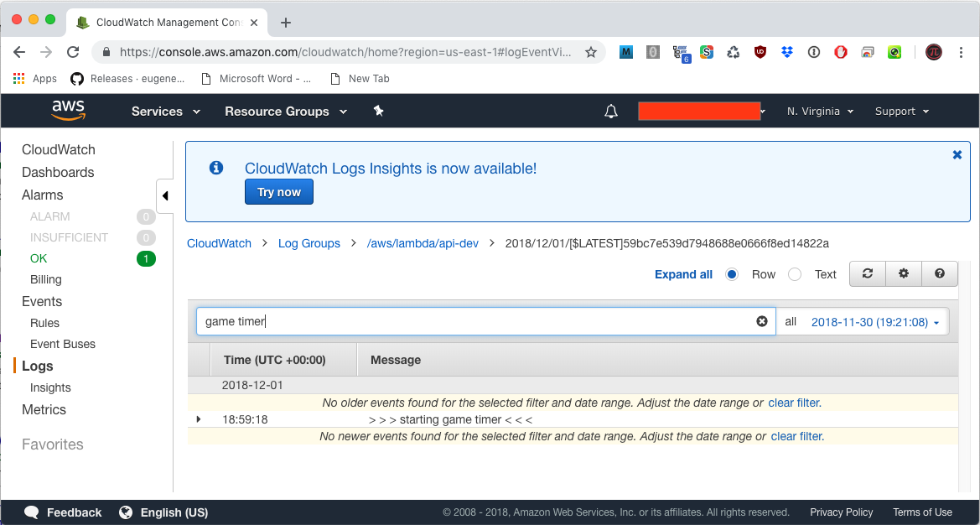Open the account name dropdown
980x525 pixels.
703,112
